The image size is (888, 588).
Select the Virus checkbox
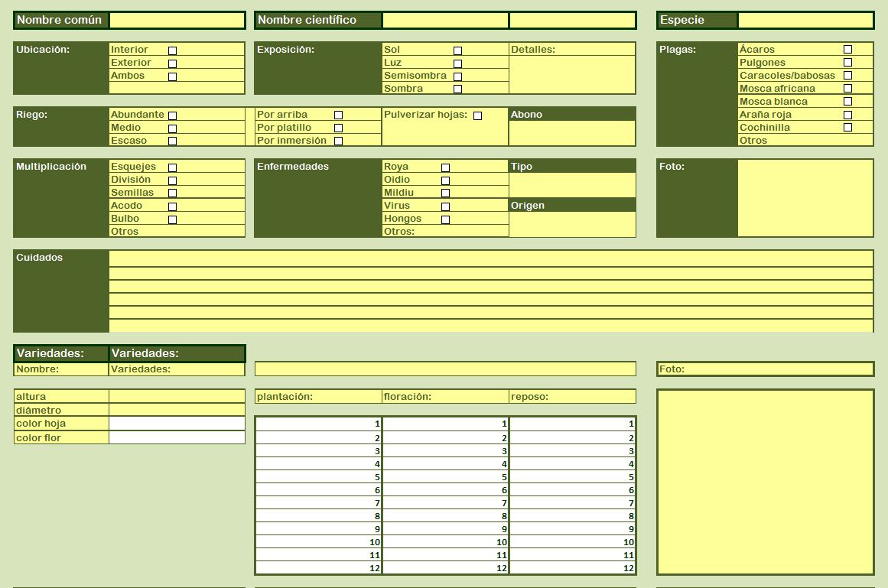click(x=446, y=207)
